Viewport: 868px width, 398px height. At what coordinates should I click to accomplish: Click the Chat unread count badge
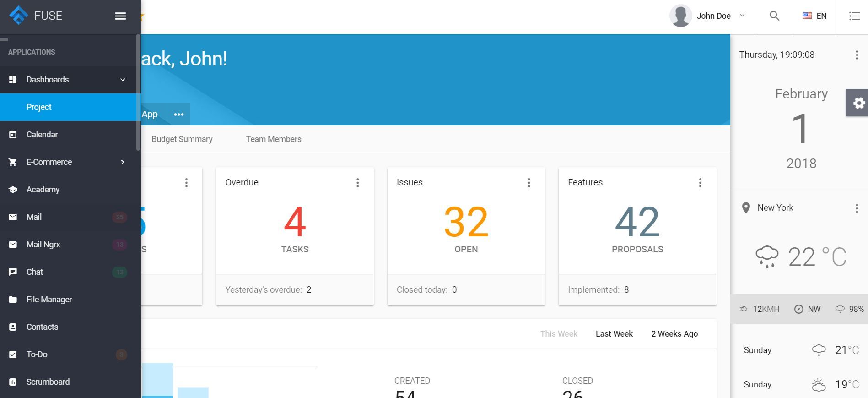pos(120,272)
